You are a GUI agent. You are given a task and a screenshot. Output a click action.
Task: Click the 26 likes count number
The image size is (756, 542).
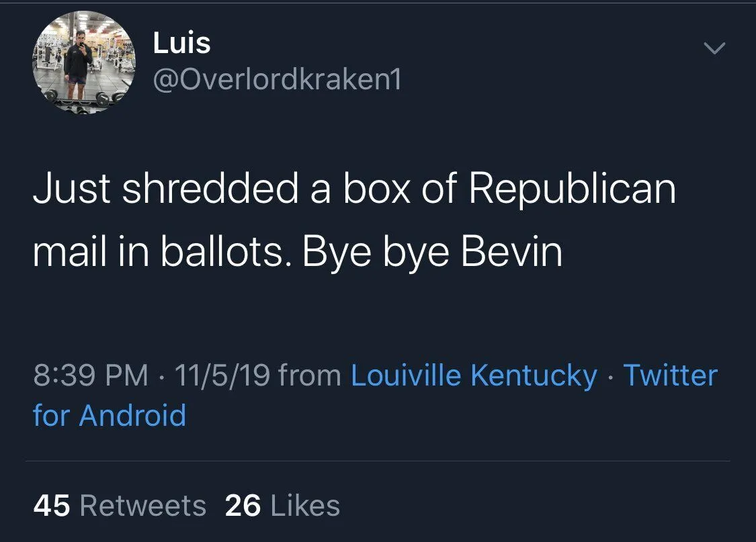click(x=243, y=506)
